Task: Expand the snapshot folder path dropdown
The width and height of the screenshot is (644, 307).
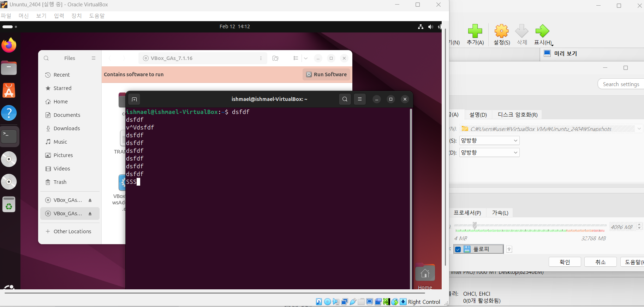Action: point(639,129)
